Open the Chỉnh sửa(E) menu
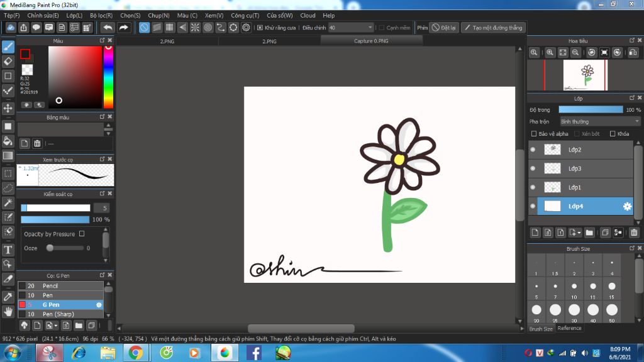The height and width of the screenshot is (362, 644). pos(43,16)
